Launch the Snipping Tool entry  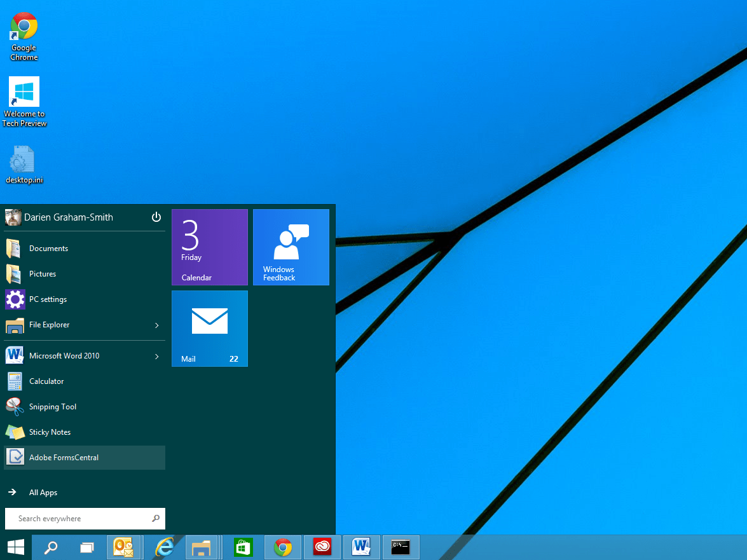pyautogui.click(x=85, y=407)
